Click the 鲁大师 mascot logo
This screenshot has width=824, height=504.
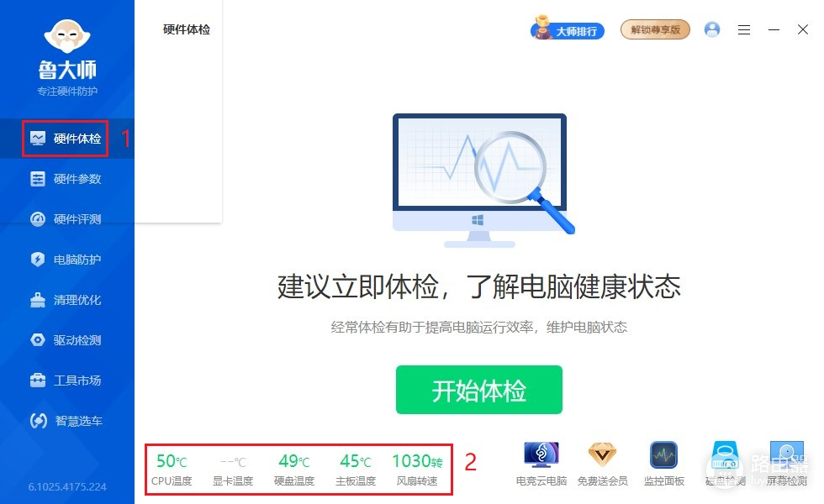[67, 36]
